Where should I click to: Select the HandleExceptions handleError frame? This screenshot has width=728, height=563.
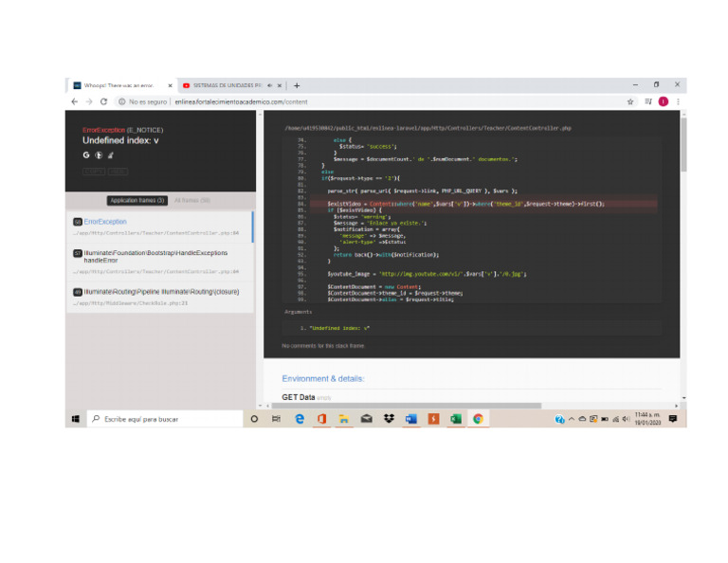(157, 260)
